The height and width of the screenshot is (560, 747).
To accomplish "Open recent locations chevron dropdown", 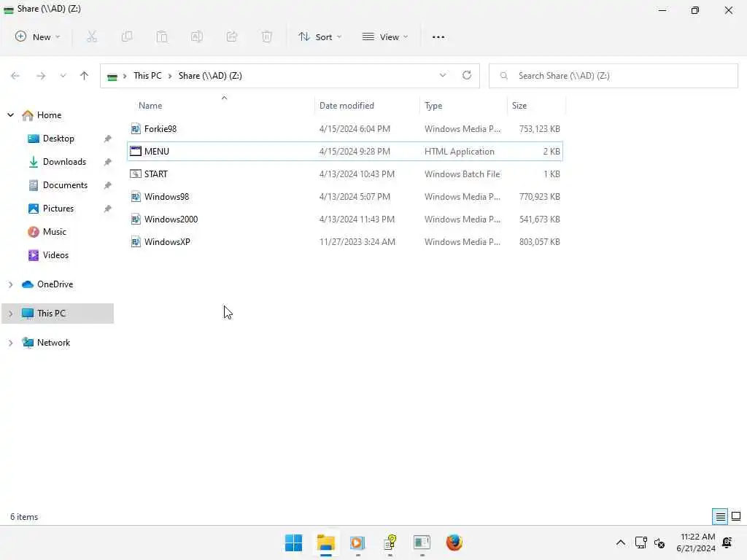I will tap(63, 76).
